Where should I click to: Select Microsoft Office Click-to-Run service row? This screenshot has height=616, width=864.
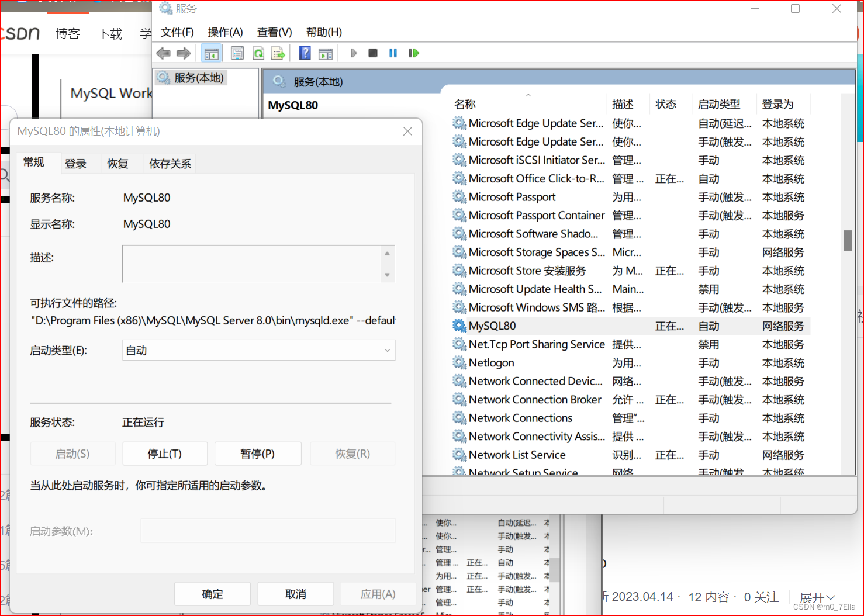[631, 179]
